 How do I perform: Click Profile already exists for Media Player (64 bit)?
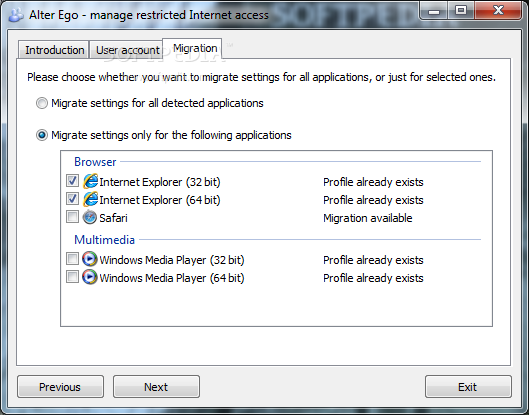tap(373, 278)
